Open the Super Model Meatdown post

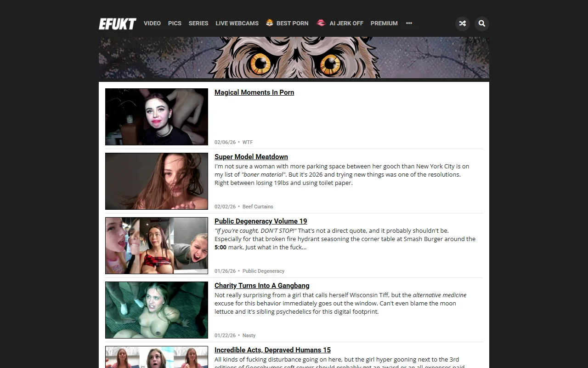[251, 157]
